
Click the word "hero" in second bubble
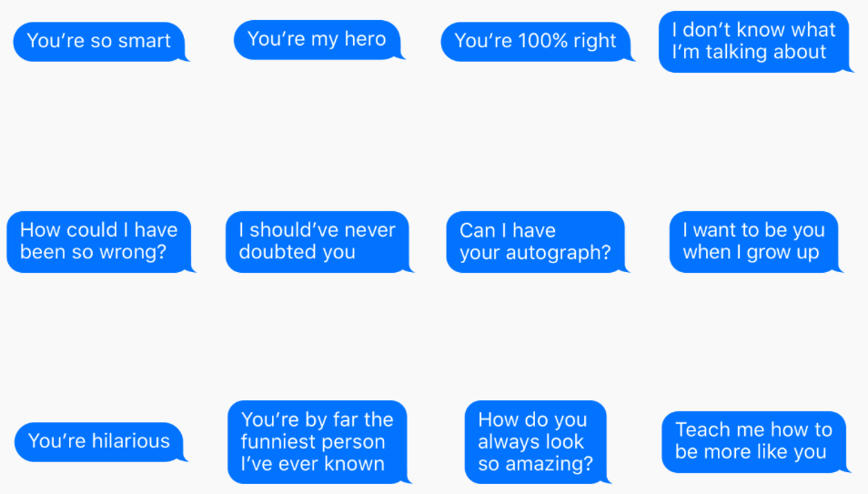coord(365,39)
